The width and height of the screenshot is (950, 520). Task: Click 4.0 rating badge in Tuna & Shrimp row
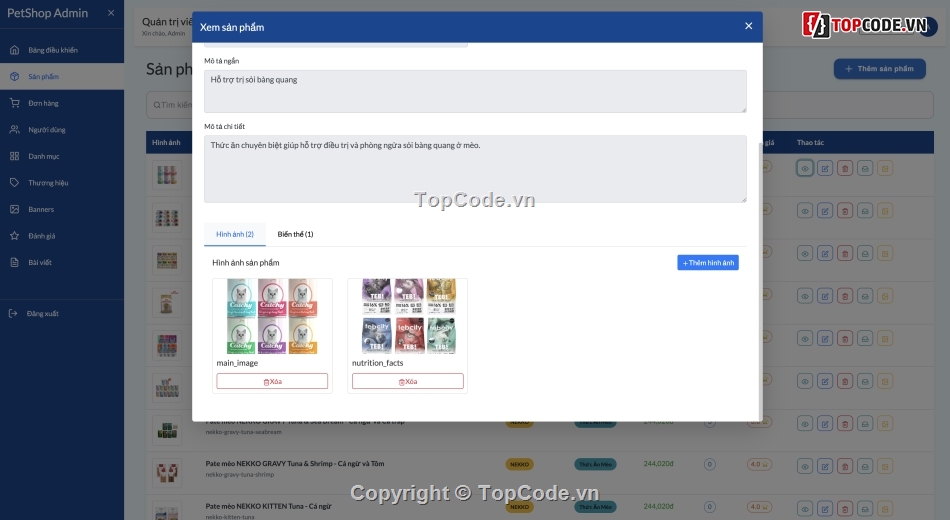pyautogui.click(x=759, y=464)
